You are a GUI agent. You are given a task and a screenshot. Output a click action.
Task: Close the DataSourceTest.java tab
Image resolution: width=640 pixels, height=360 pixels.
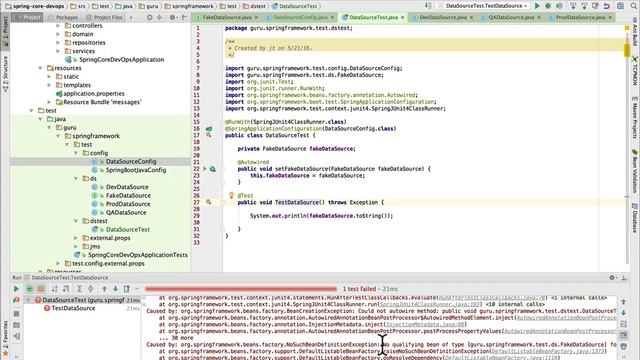[x=402, y=18]
